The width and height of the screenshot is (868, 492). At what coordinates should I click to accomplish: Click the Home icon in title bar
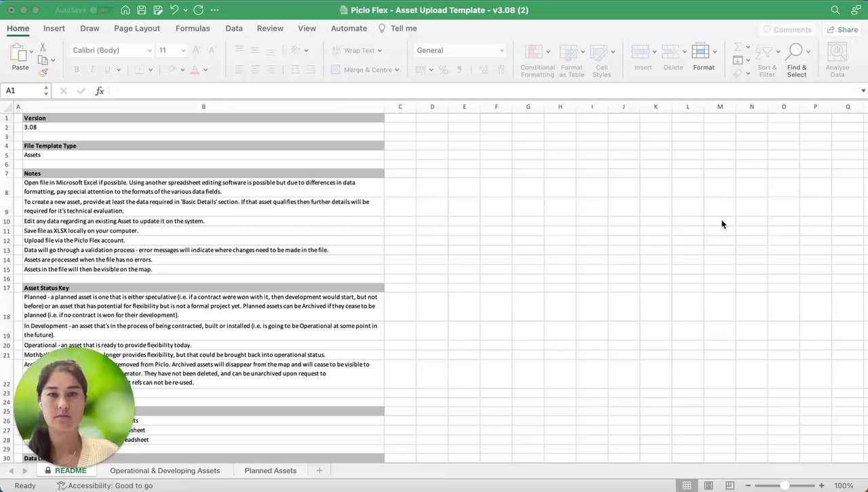pyautogui.click(x=125, y=10)
